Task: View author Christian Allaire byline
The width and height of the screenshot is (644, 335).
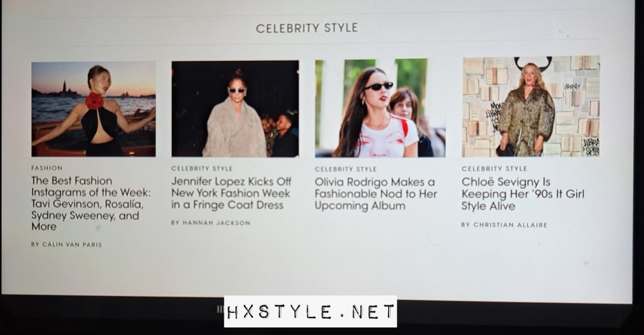Action: (x=504, y=225)
